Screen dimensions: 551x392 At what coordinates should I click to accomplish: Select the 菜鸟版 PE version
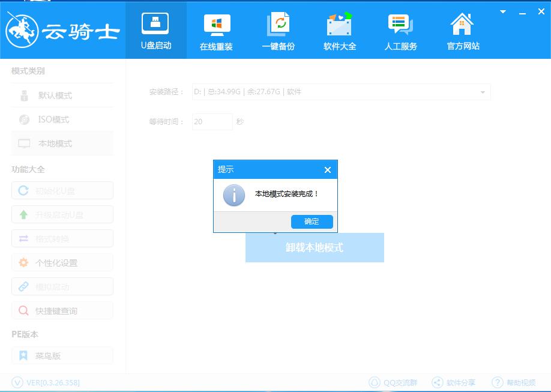click(62, 355)
